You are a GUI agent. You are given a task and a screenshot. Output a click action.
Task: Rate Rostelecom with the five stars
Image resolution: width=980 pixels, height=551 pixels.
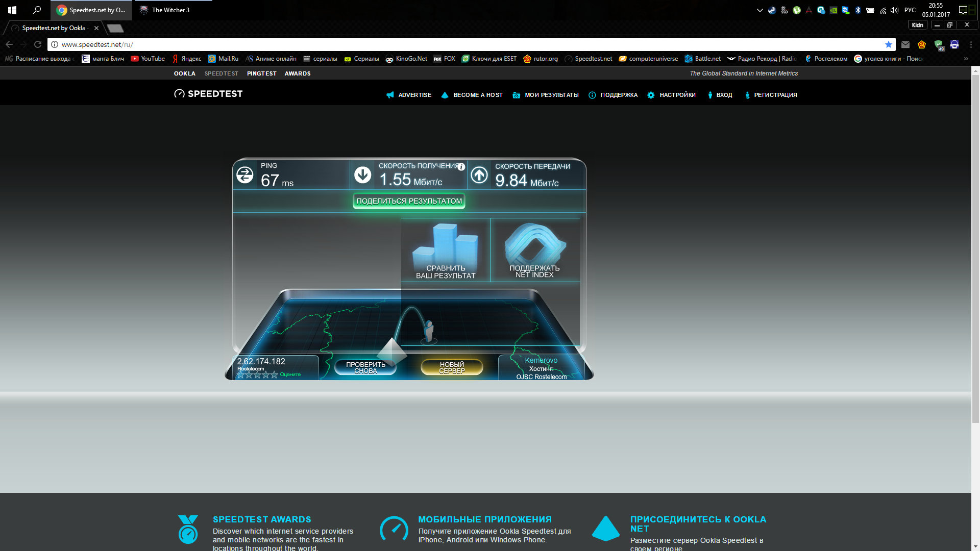point(257,374)
